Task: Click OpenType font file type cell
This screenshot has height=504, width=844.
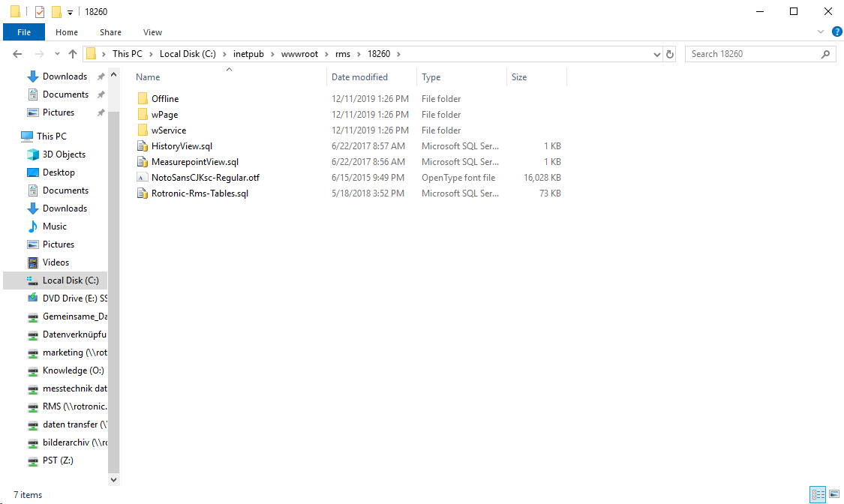Action: point(458,178)
